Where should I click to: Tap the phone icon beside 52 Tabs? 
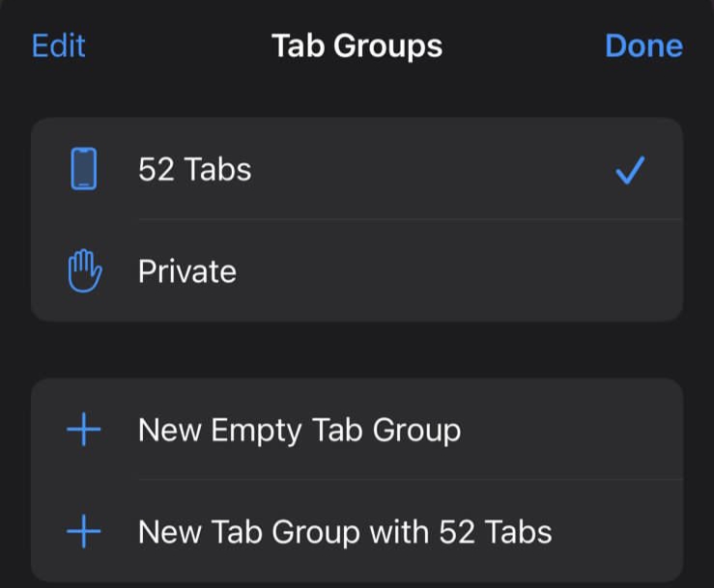click(84, 170)
